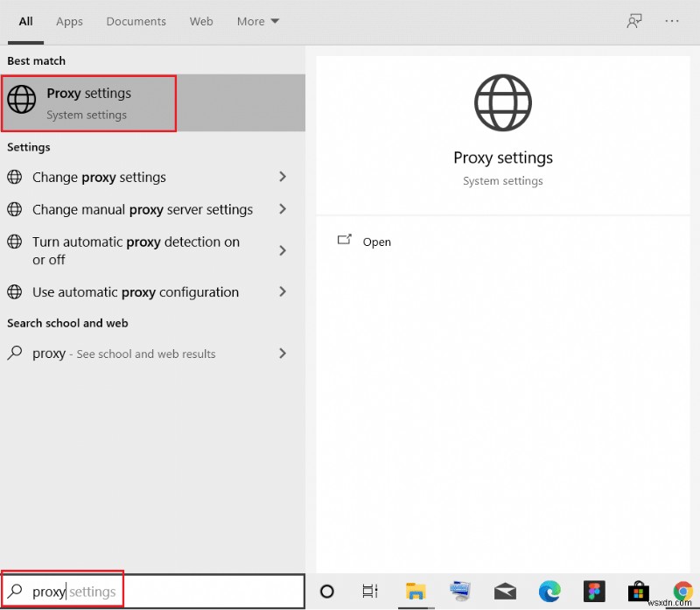Image resolution: width=700 pixels, height=610 pixels.
Task: Click Open to launch Proxy settings
Action: click(376, 242)
